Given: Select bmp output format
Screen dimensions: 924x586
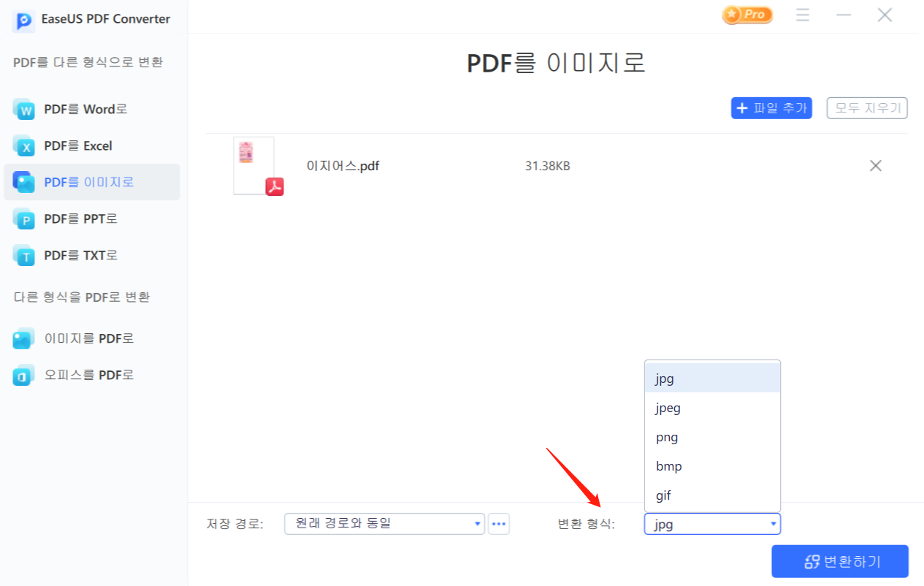Looking at the screenshot, I should [668, 466].
